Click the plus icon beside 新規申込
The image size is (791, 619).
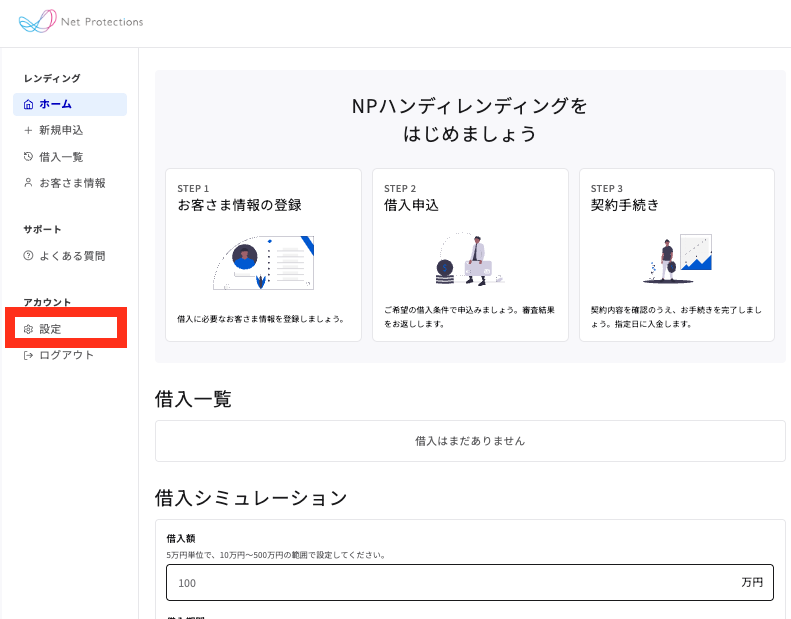(x=28, y=130)
